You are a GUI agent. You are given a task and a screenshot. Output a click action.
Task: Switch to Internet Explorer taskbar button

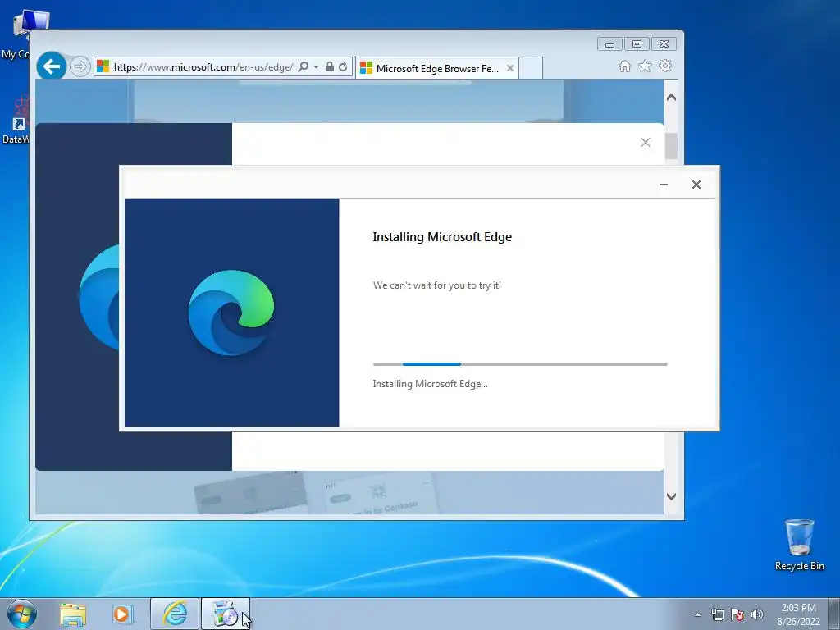(x=175, y=614)
